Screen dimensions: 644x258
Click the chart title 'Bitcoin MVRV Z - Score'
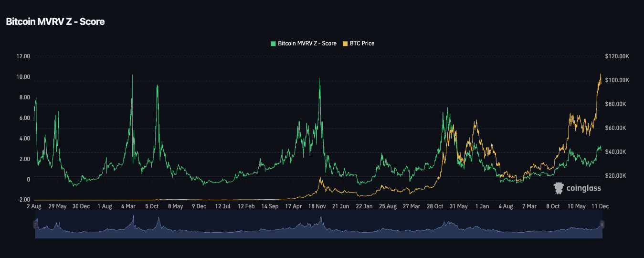(55, 21)
